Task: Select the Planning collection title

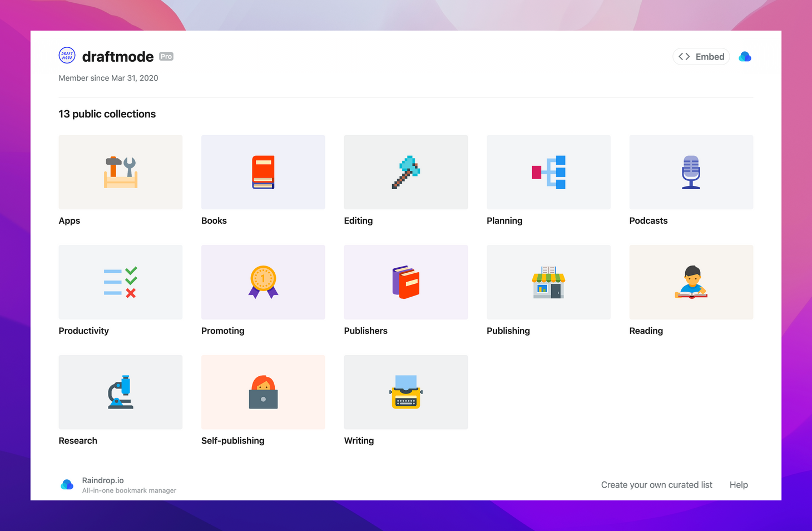Action: [504, 220]
